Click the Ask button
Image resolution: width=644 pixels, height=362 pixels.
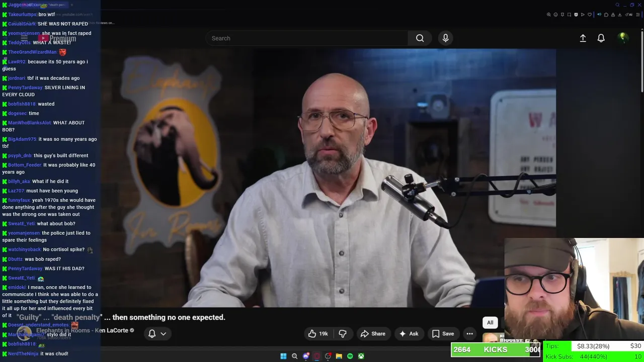point(408,333)
